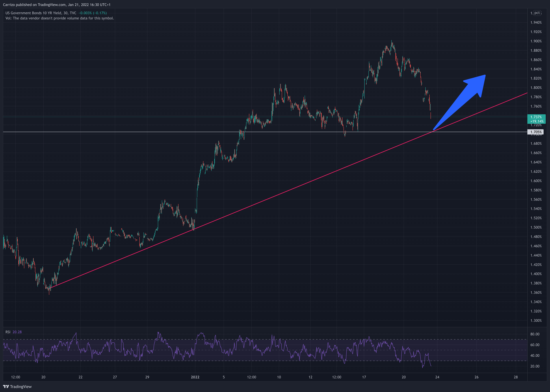Select the 1.737% current price label
Viewport: 550px width, 392px height.
pos(536,117)
